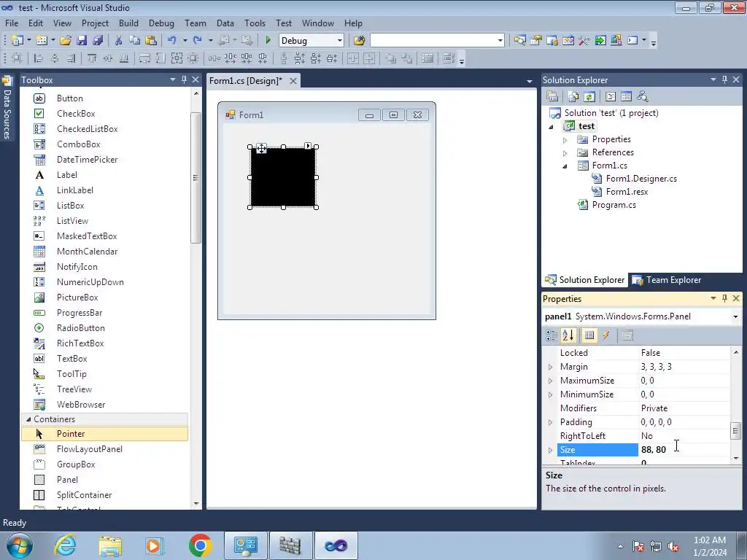Image resolution: width=747 pixels, height=560 pixels.
Task: Select the PictureBox control in Toolbox
Action: point(77,297)
